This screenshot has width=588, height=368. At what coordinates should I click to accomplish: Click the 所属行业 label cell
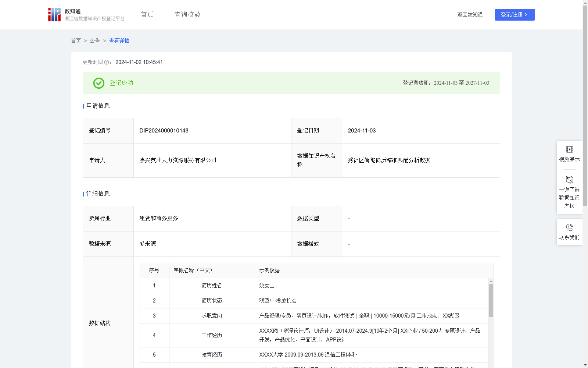click(108, 219)
